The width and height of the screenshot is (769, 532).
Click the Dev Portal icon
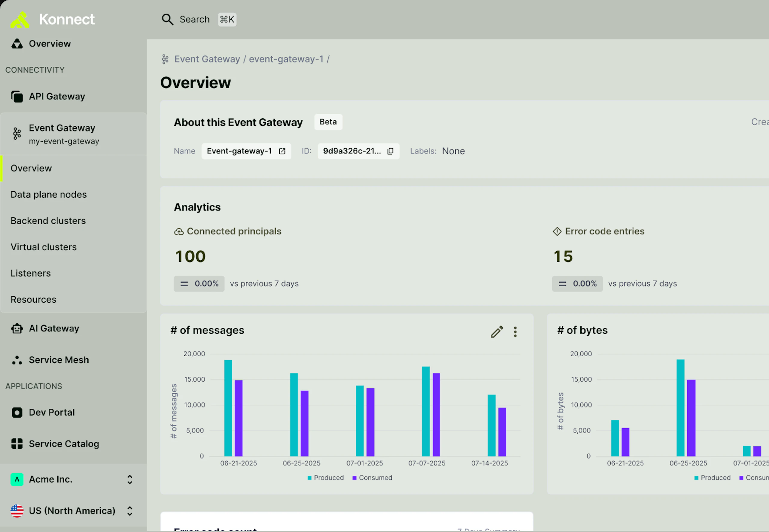17,413
